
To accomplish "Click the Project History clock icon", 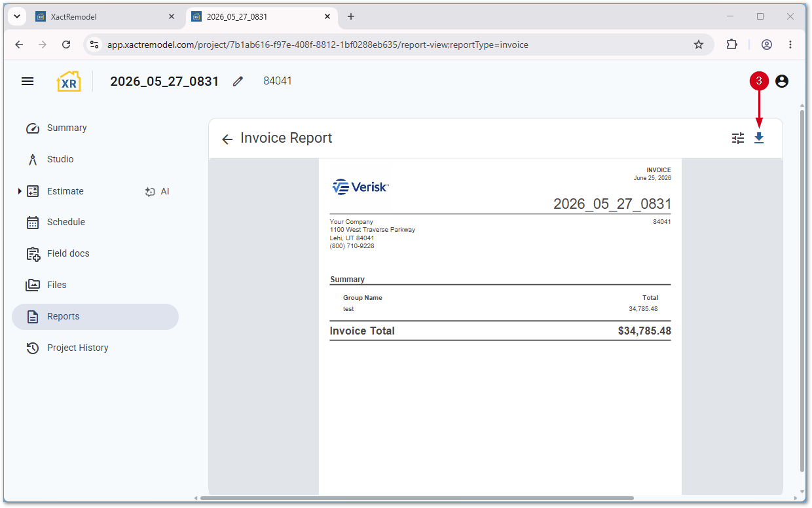I will point(33,348).
